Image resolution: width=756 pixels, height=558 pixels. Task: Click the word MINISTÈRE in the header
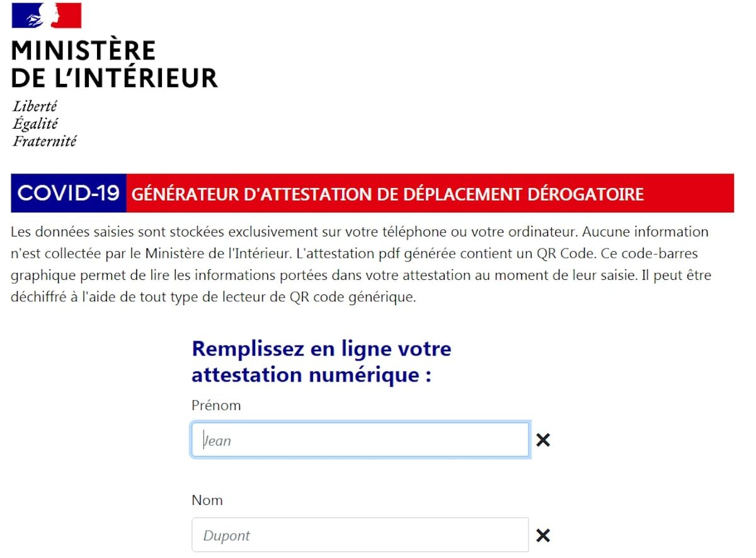click(x=83, y=50)
